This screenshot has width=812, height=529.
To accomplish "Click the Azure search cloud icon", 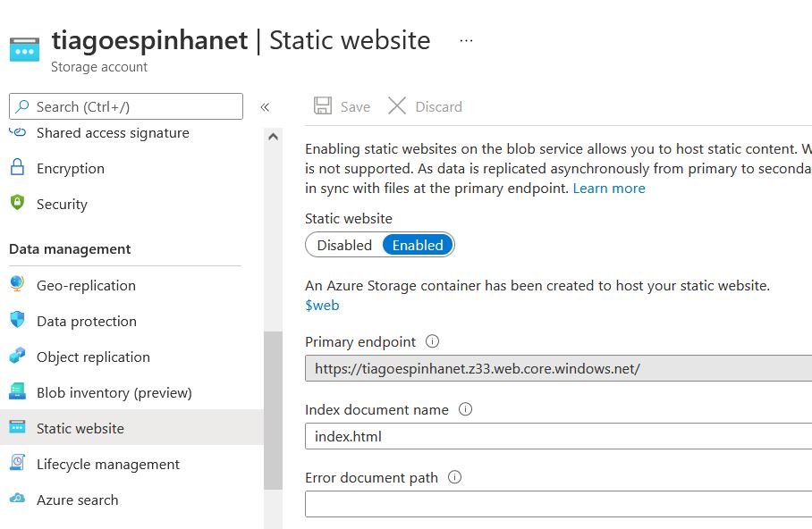I will coord(18,498).
